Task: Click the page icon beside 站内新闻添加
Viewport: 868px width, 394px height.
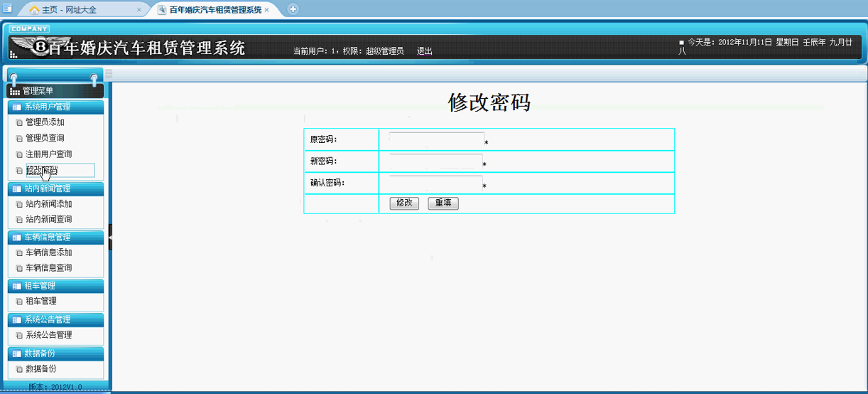Action: pyautogui.click(x=19, y=204)
